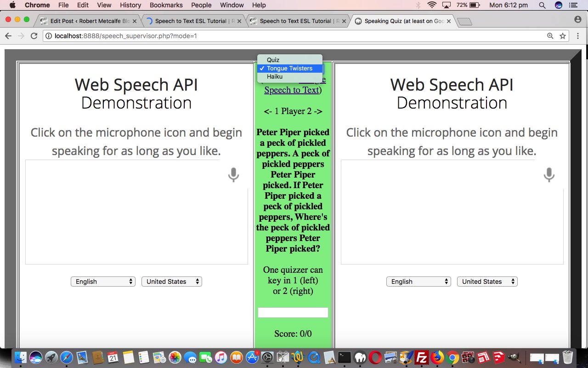Screen dimensions: 588x368
Task: Click the right panel microphone icon
Action: click(x=549, y=175)
